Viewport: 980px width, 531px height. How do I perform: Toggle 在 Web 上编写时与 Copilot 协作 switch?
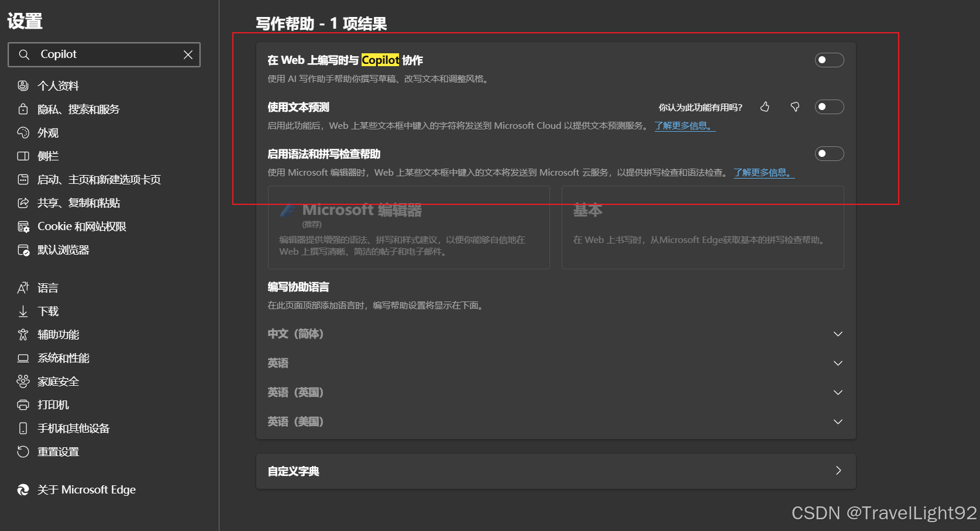(829, 60)
